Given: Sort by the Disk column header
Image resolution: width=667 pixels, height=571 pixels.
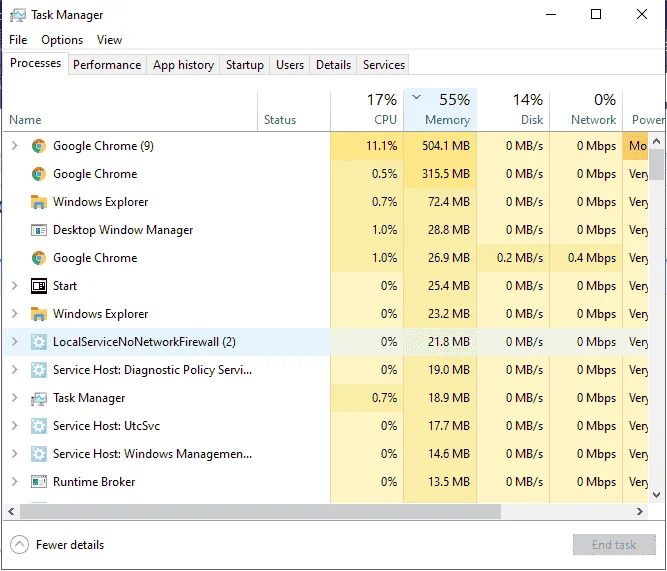Looking at the screenshot, I should 513,111.
